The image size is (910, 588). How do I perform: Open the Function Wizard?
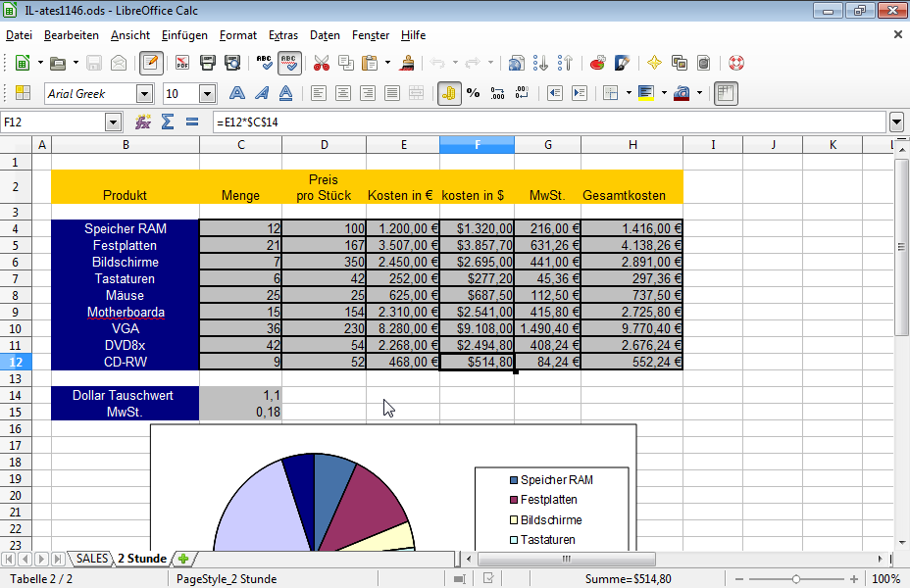pos(143,122)
